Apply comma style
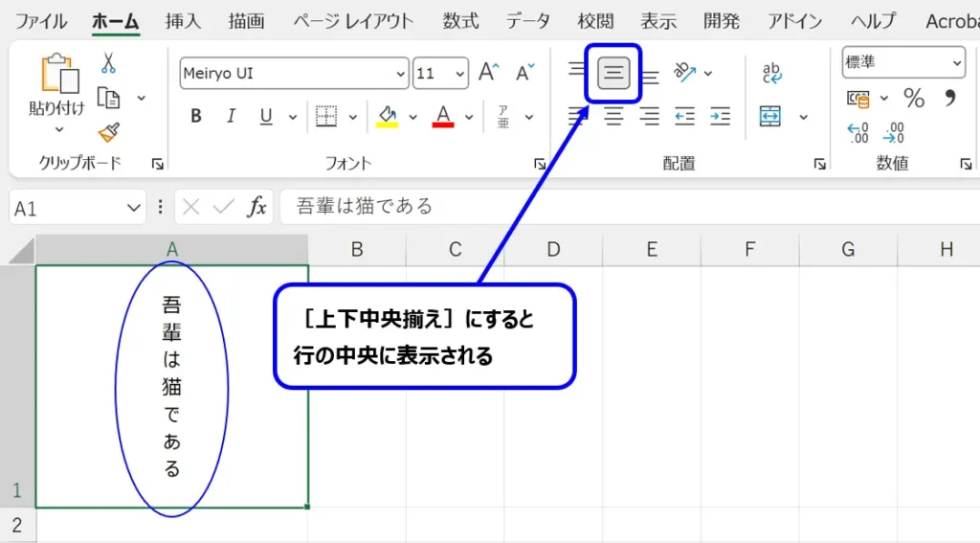The height and width of the screenshot is (543, 980). pos(950,99)
